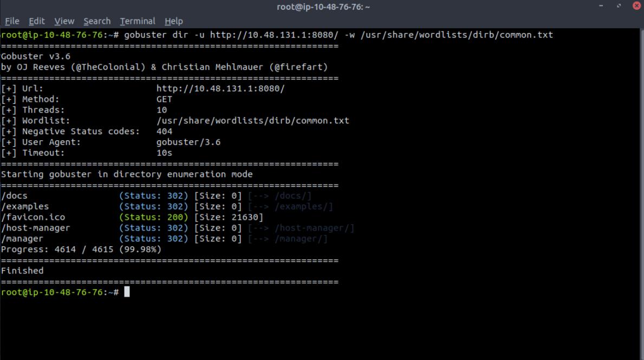
Task: Open the Search menu
Action: tap(97, 21)
